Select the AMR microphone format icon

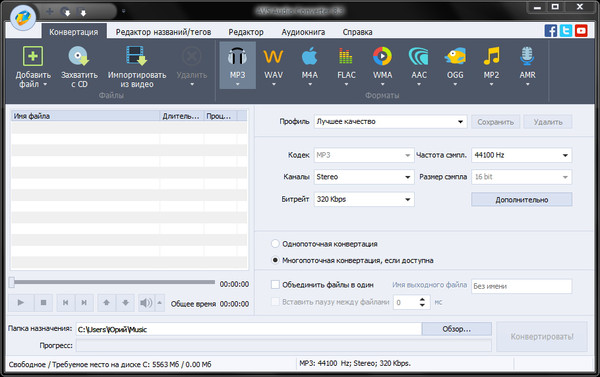tap(527, 56)
